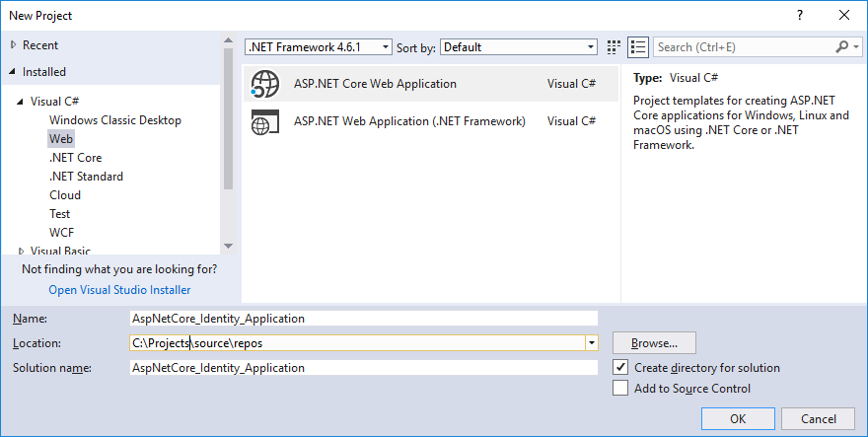The height and width of the screenshot is (437, 868).
Task: Choose the Cloud template category
Action: [x=65, y=195]
